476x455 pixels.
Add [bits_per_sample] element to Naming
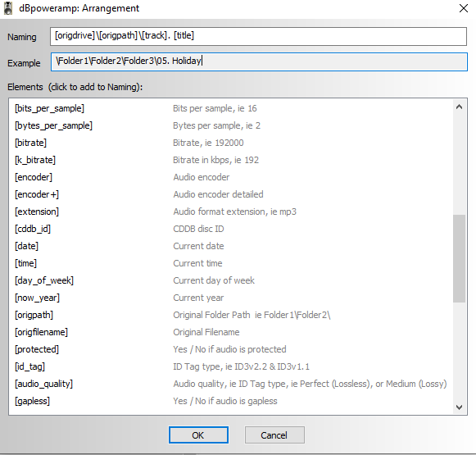click(49, 108)
